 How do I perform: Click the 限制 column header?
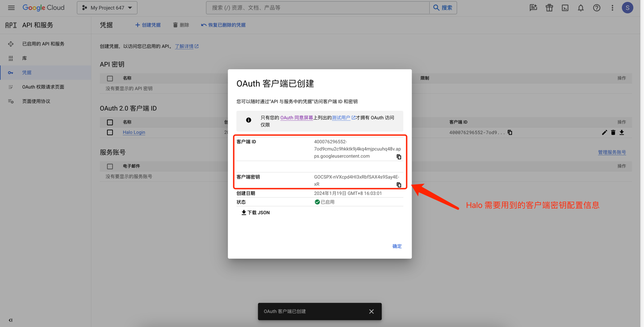[x=425, y=78]
